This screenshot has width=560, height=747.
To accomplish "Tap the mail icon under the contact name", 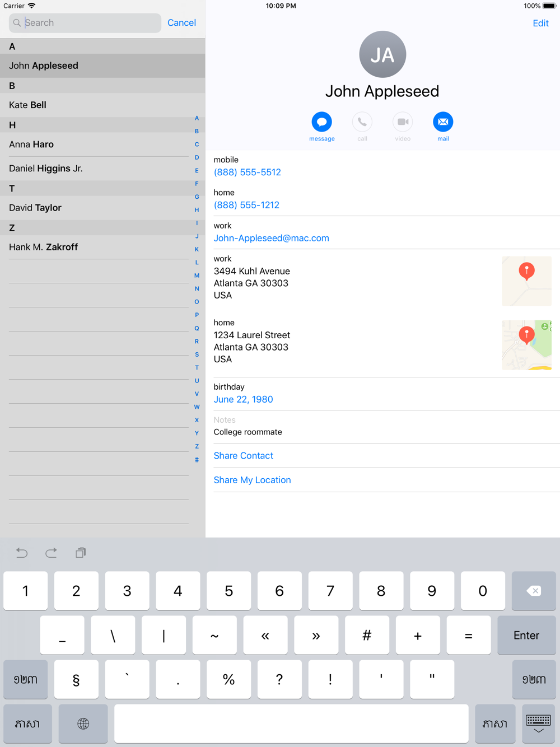I will point(443,122).
